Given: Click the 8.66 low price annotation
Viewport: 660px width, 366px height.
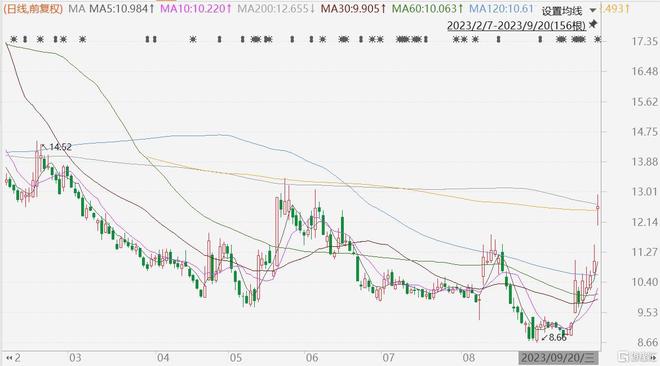Looking at the screenshot, I should [x=558, y=337].
